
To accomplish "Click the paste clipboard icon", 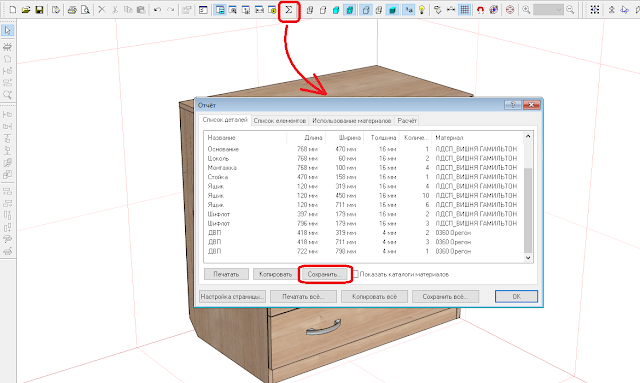I will pyautogui.click(x=141, y=9).
